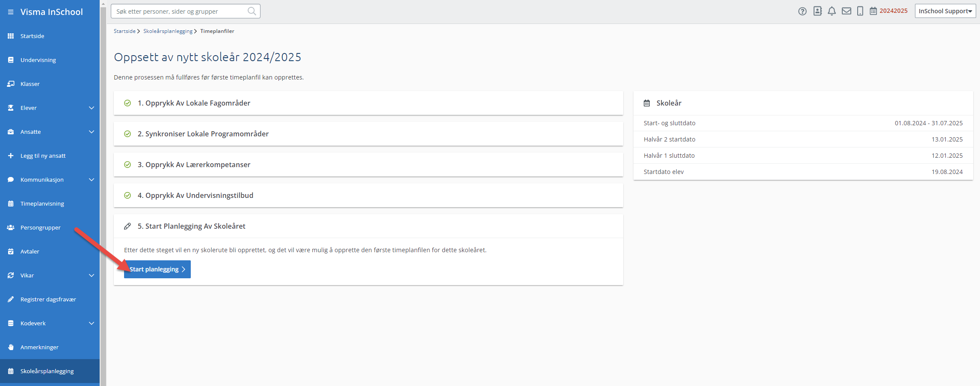Expand step 2 Synkroniser Lokale Programområder
The height and width of the screenshot is (386, 980).
(368, 134)
